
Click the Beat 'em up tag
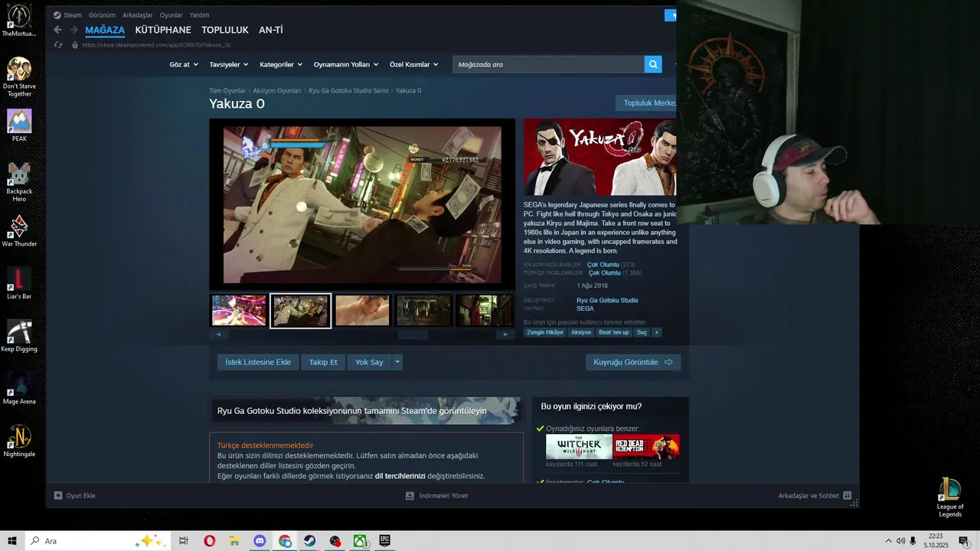pos(614,332)
